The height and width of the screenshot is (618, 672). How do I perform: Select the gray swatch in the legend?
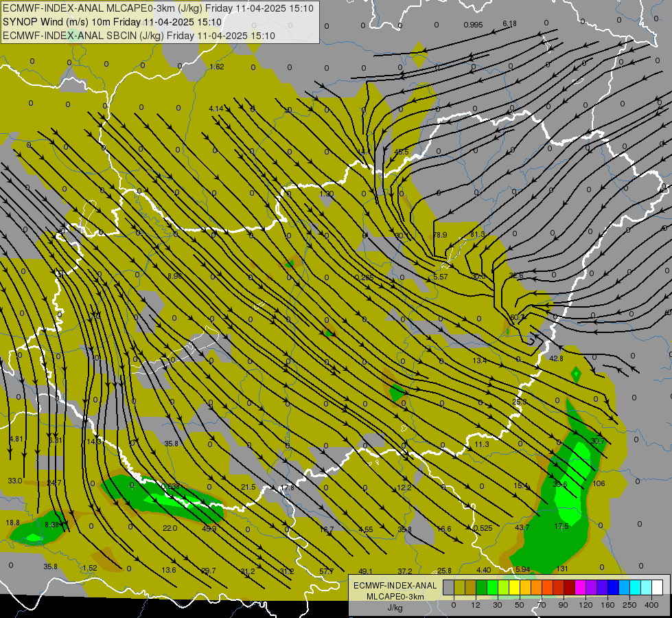coord(449,588)
